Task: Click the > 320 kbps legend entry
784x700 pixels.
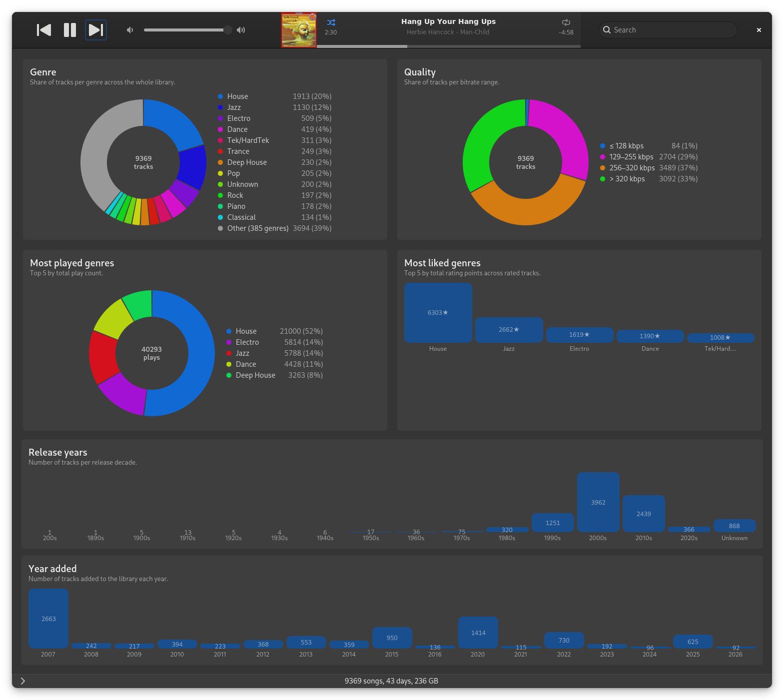Action: click(649, 179)
